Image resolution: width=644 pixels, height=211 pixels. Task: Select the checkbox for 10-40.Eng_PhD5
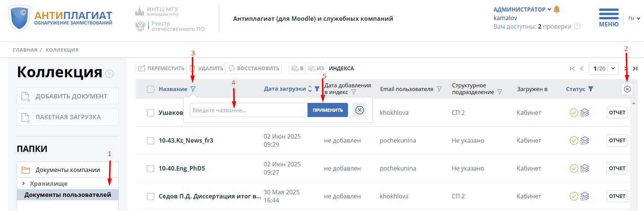tap(150, 168)
